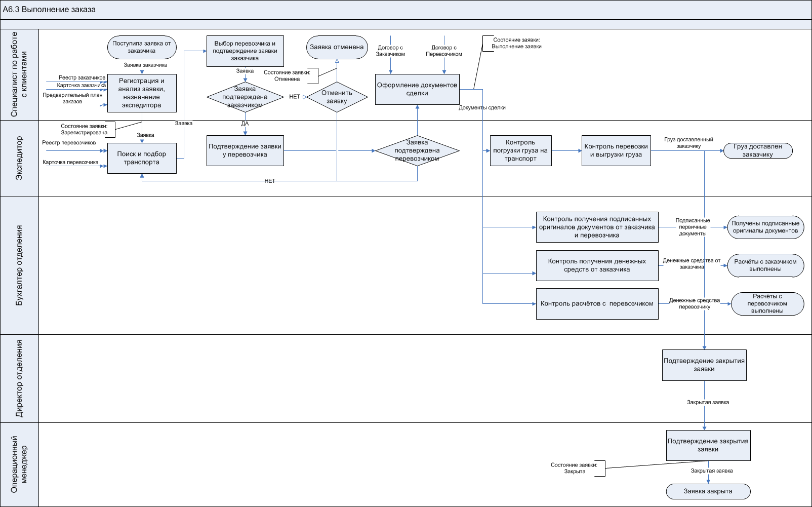
Task: Select the 'Оформление документов сделки' box
Action: (x=417, y=89)
